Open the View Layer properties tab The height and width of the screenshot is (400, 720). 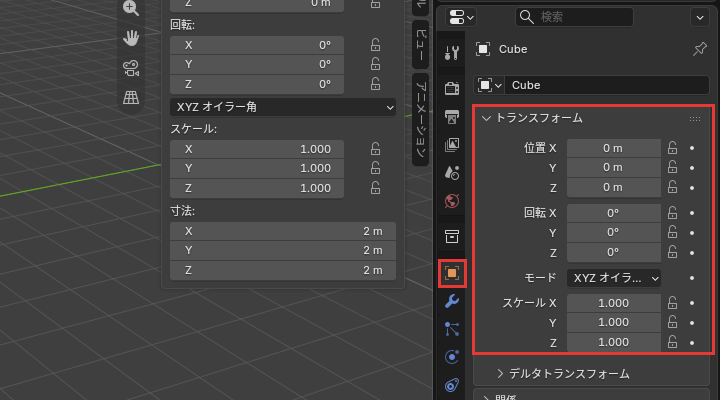(452, 145)
